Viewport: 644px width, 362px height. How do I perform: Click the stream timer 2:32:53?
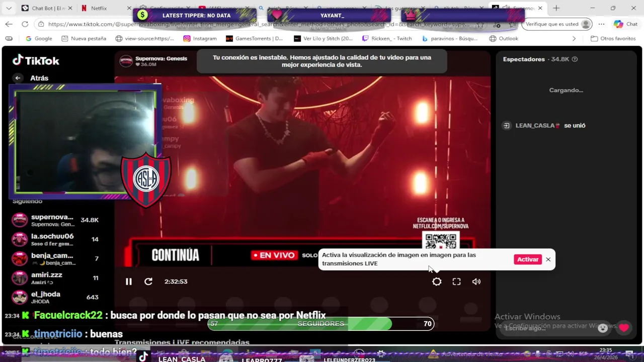point(176,282)
